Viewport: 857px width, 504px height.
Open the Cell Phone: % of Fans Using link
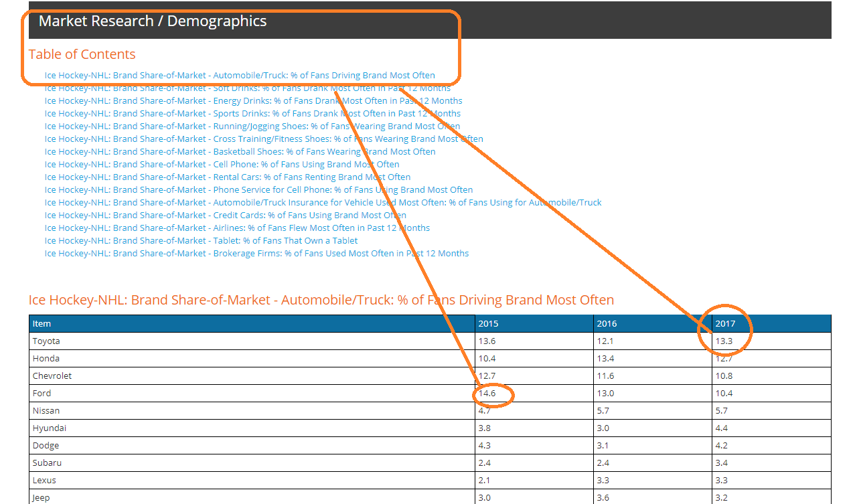222,165
